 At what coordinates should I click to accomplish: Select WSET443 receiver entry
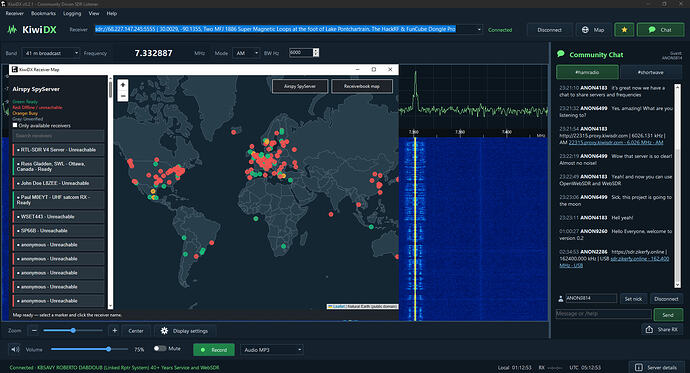click(x=59, y=216)
